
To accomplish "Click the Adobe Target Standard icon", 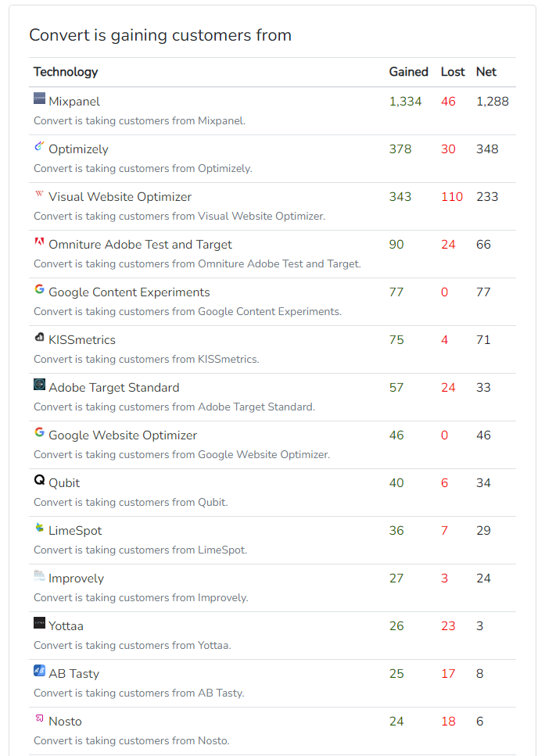I will tap(40, 385).
